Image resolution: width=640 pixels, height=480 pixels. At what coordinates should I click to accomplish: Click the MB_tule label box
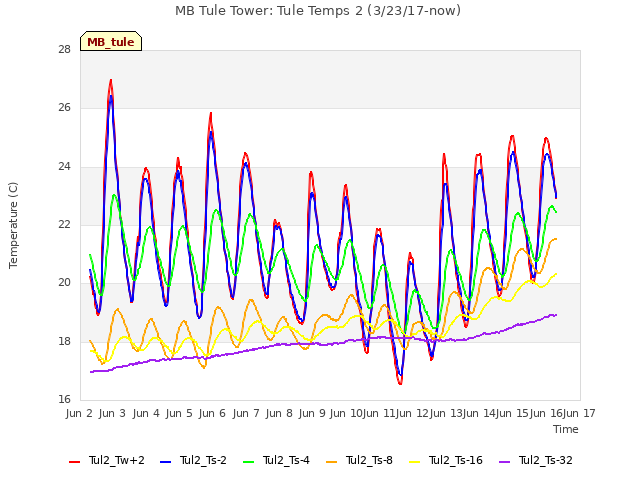[111, 41]
